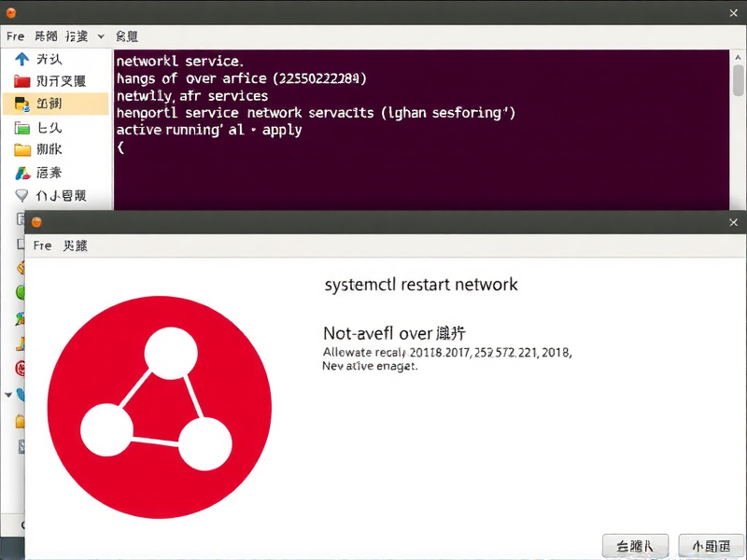
Task: Click the left button at the dialog's bottom right
Action: point(635,546)
